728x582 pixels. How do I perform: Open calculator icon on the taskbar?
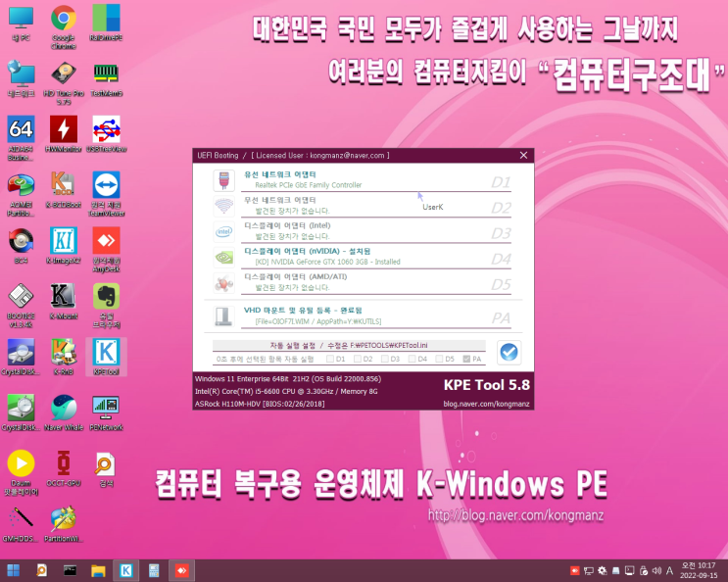[154, 570]
